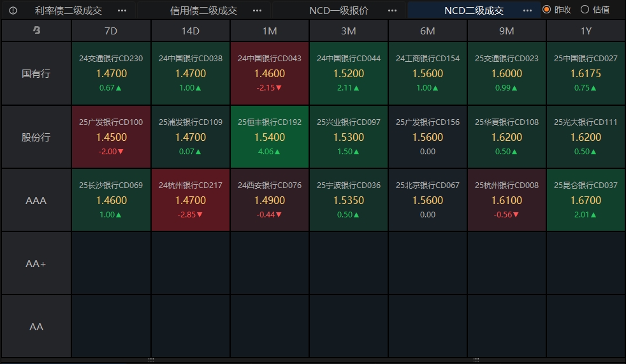The image size is (626, 364).
Task: Open more options beside 利率债二级成交
Action: tap(122, 10)
